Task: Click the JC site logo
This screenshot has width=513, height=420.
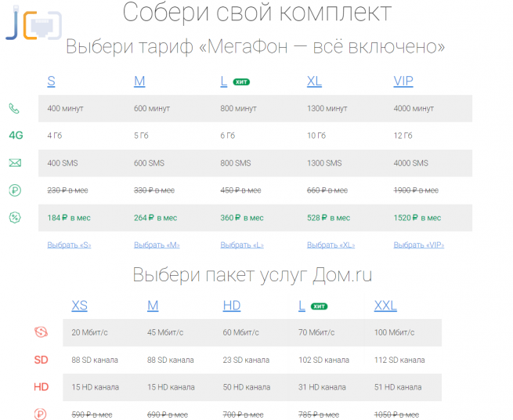Action: pos(27,24)
